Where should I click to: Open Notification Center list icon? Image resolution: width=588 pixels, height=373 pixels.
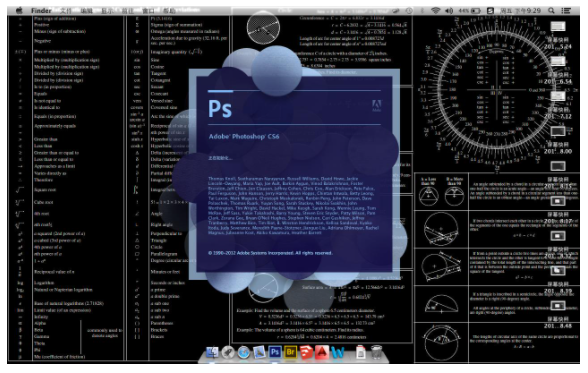[566, 10]
